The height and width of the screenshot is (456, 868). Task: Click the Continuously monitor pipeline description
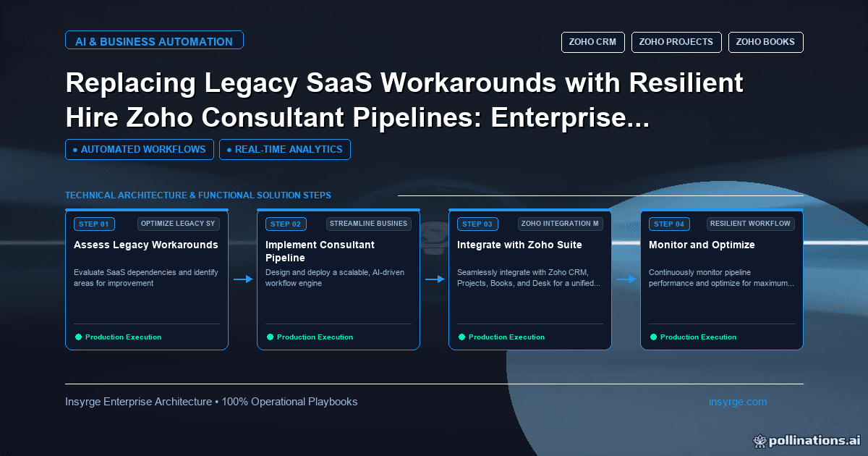click(x=721, y=278)
